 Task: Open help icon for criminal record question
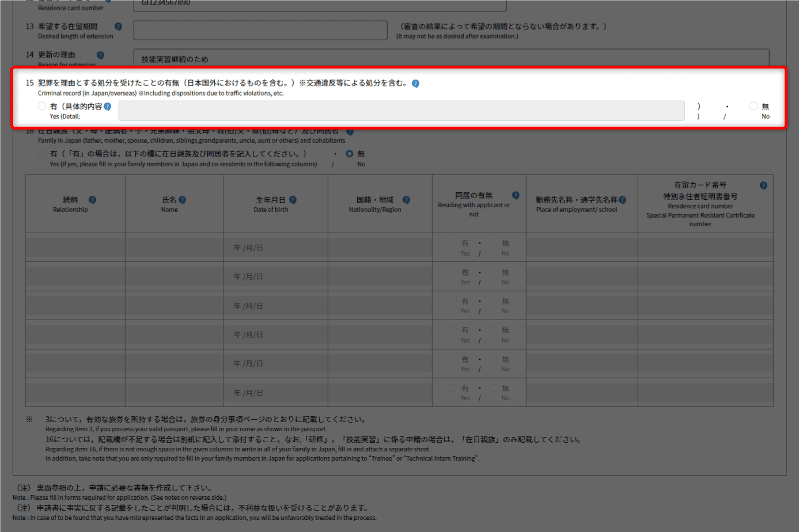point(415,83)
